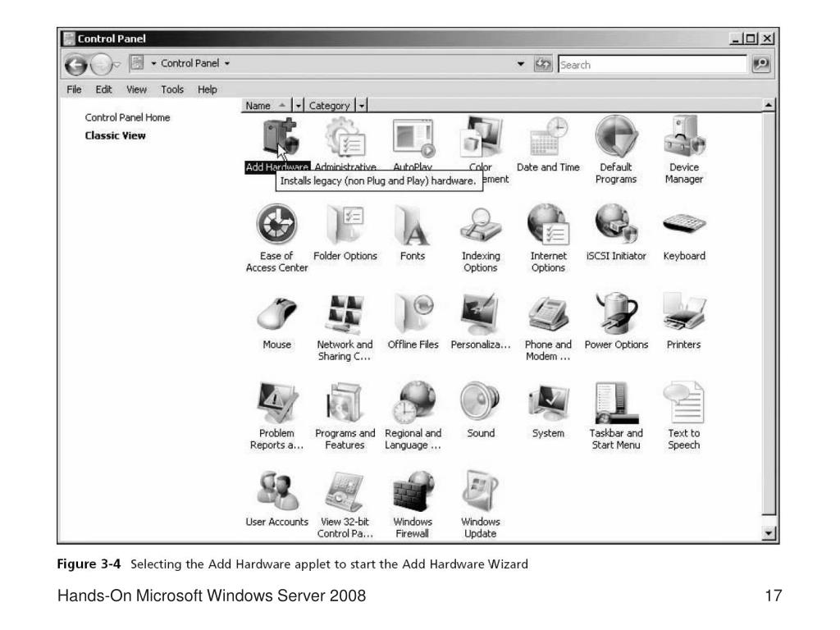The height and width of the screenshot is (630, 840).
Task: Open address bar history dropdown
Action: tap(521, 64)
